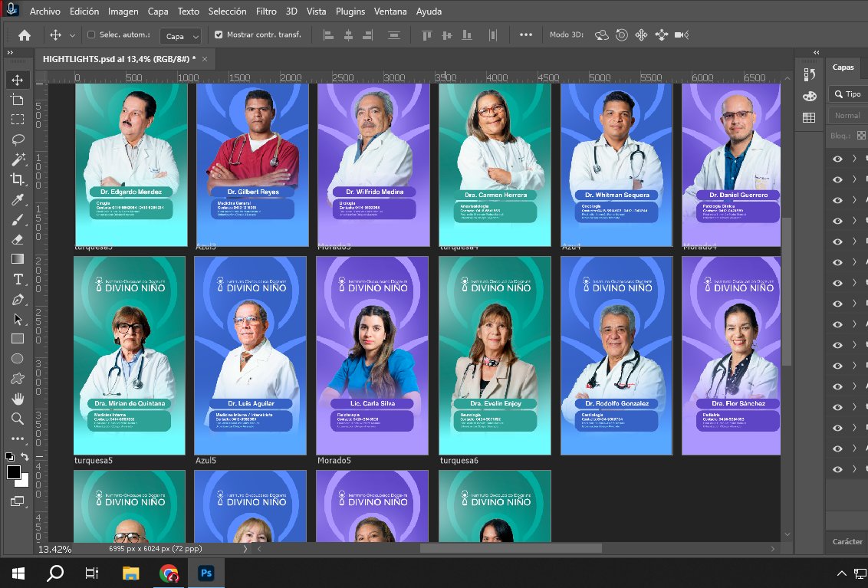This screenshot has width=868, height=588.
Task: Open the Filtro menu
Action: (266, 11)
